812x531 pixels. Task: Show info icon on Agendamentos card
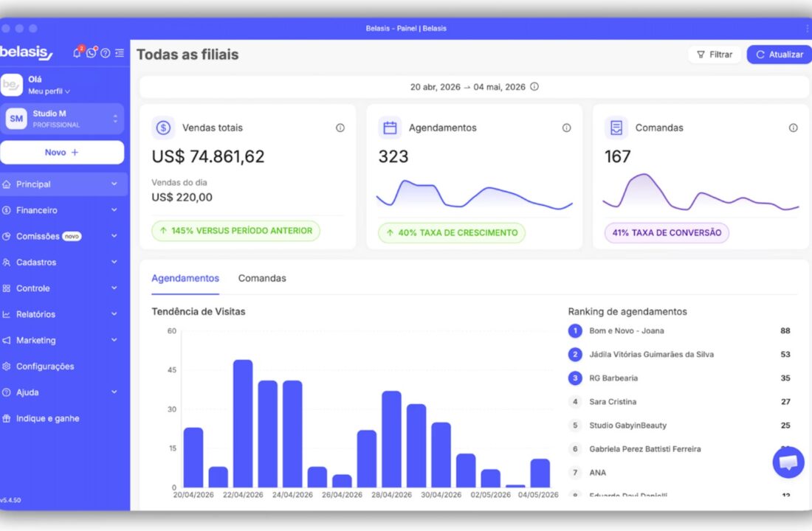coord(566,128)
